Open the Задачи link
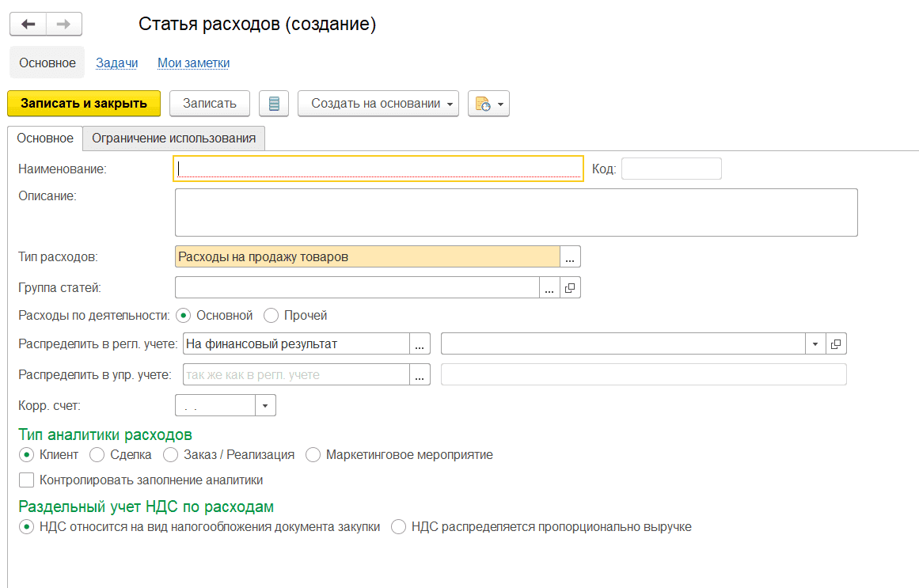The height and width of the screenshot is (588, 919). [117, 63]
